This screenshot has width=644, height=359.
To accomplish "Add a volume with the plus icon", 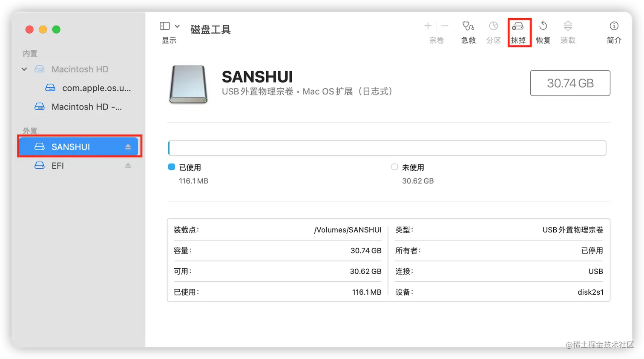I will tap(428, 26).
